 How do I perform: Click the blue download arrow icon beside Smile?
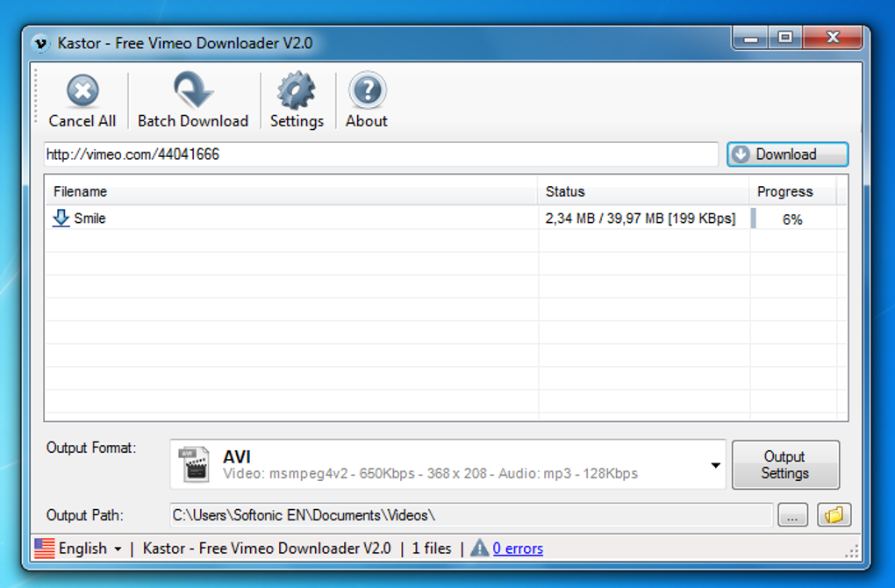pos(61,218)
